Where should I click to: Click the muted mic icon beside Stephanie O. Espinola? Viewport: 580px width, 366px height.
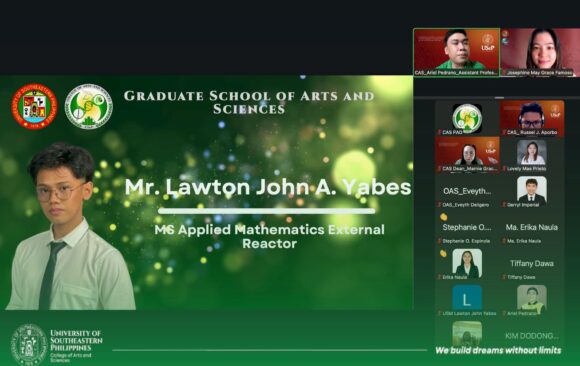coord(439,241)
